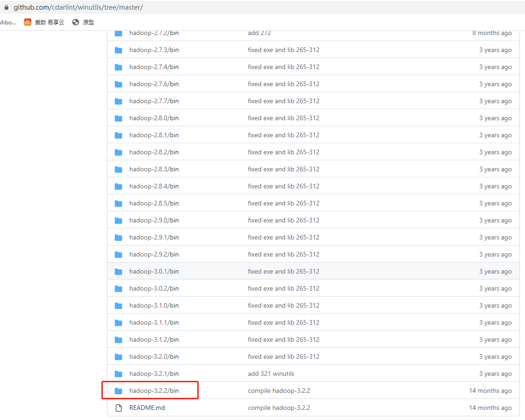Click the folder icon for hadoop-3.0.1/bin
Screen dimensions: 525x420
pos(118,272)
